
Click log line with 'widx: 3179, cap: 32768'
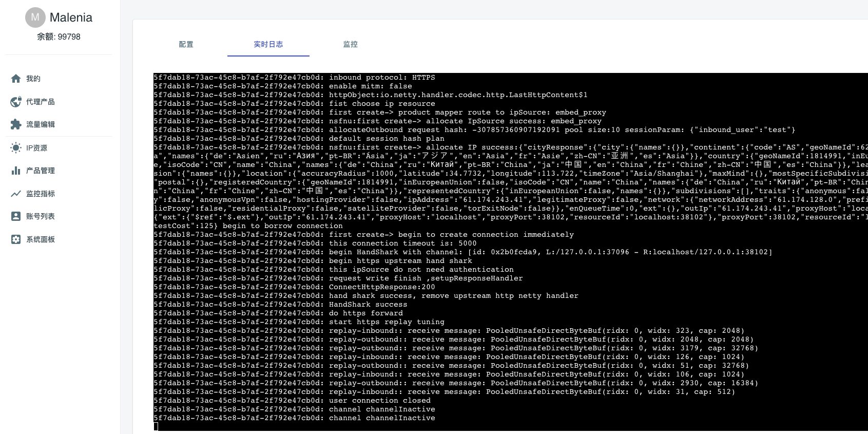tap(456, 348)
